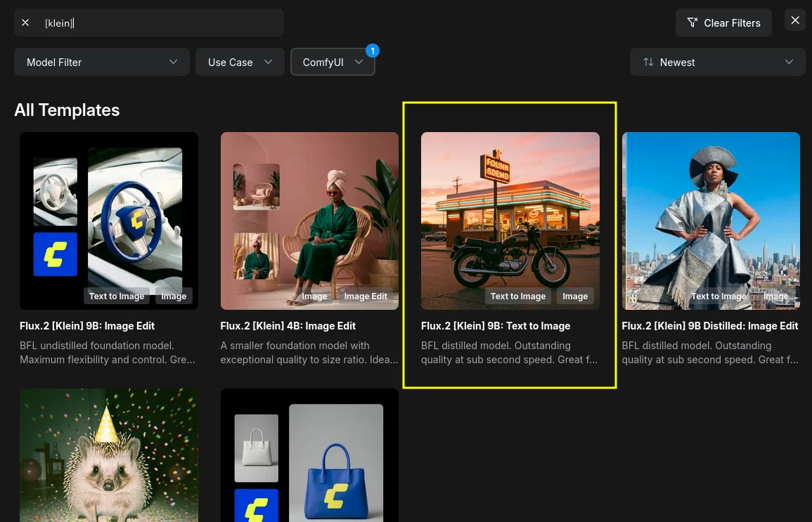Open the ComfyUI filter dropdown
This screenshot has width=812, height=522.
point(333,62)
